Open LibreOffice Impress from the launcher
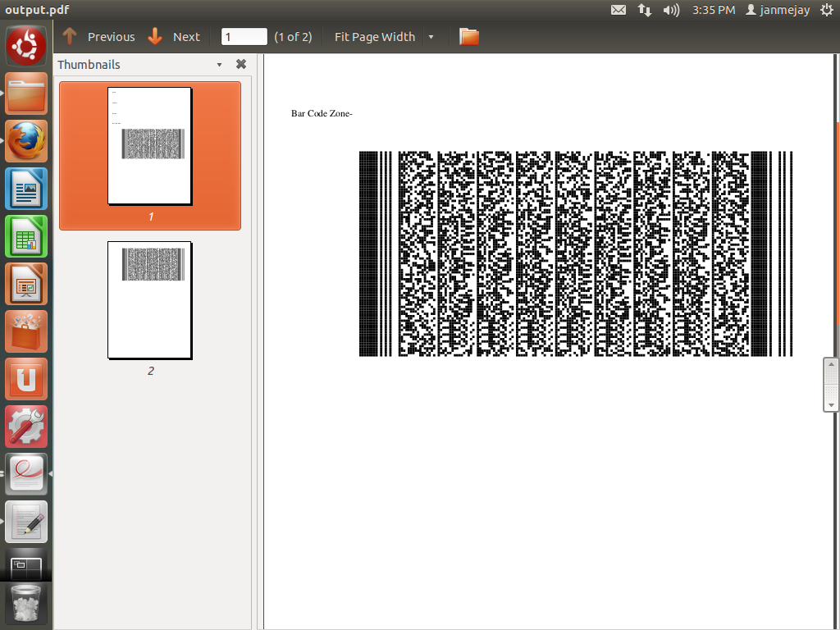 coord(26,283)
